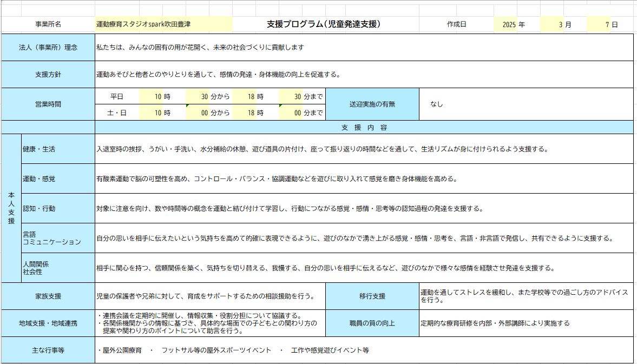Click the vertical 本人支援 label cell
Viewport: 637px width, 364px height.
tap(11, 208)
